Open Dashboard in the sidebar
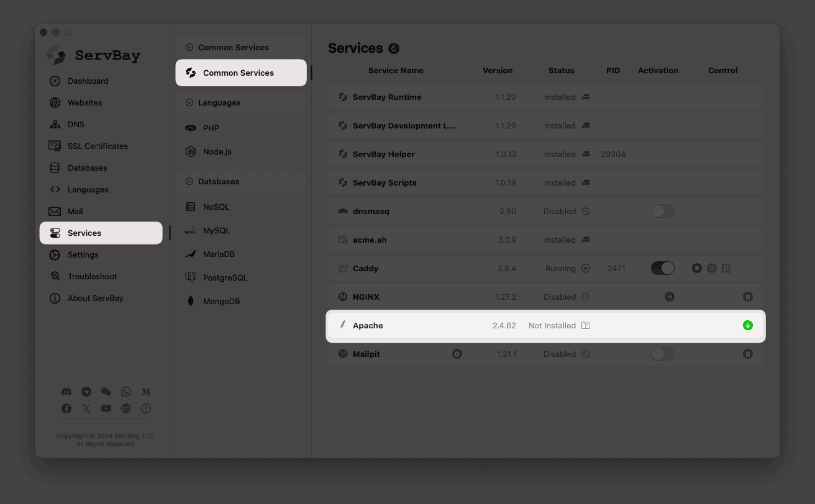815x504 pixels. pos(88,81)
